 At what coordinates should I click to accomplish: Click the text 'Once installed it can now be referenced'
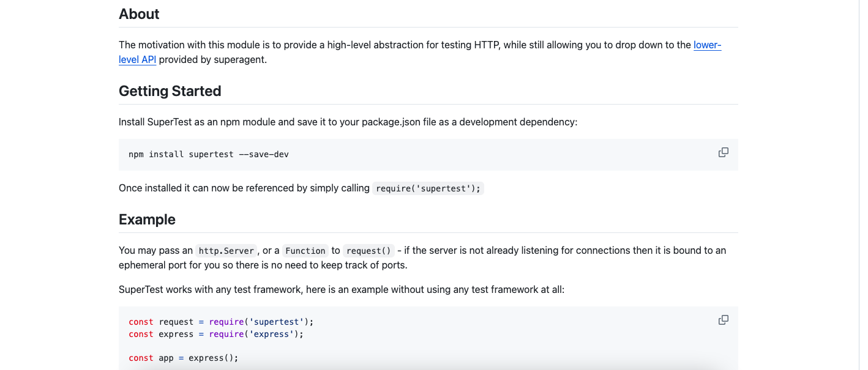(x=244, y=188)
